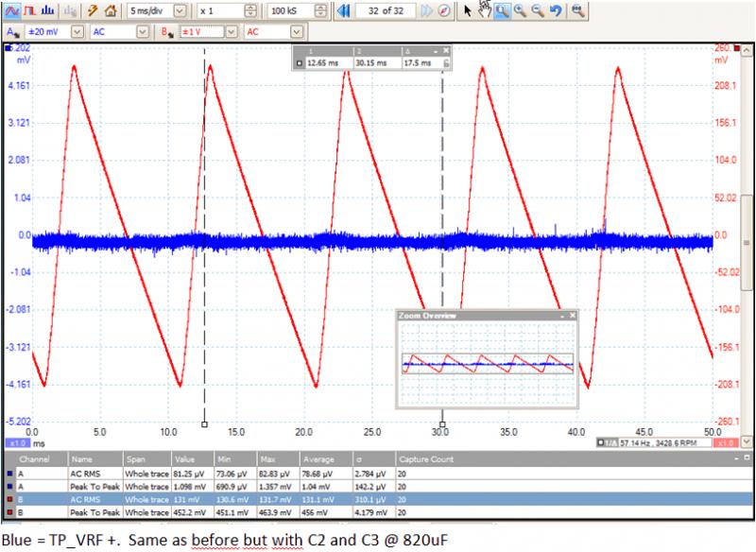This screenshot has height=552, width=756.
Task: Open the greyed-out spectrum options icon
Action: click(70, 10)
